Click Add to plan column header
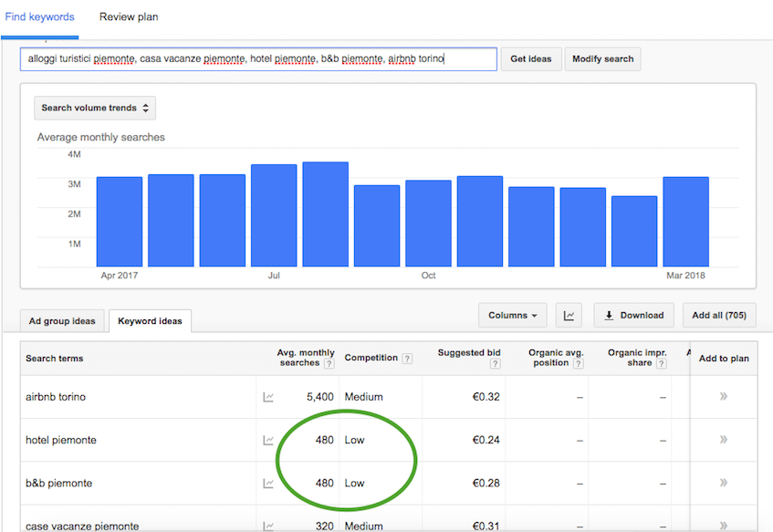 (724, 359)
